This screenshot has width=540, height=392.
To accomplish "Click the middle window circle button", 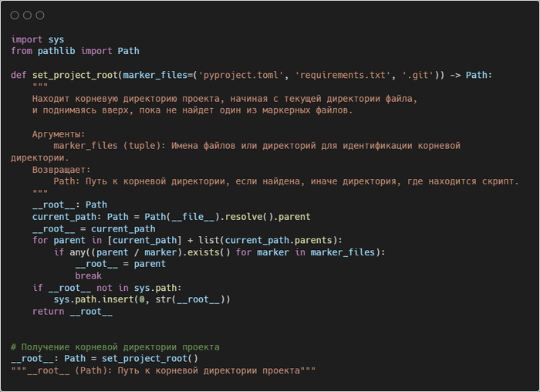I will coord(28,15).
